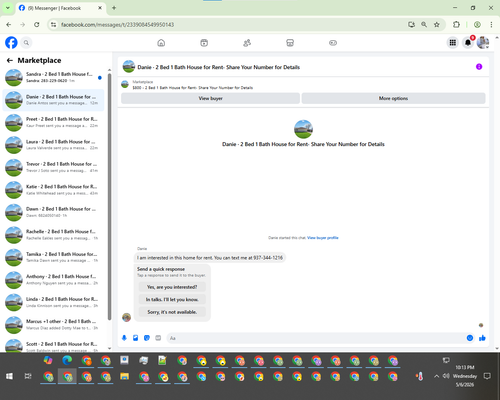Open the GIF picker icon
Screen dimensions: 500x400
tap(158, 338)
